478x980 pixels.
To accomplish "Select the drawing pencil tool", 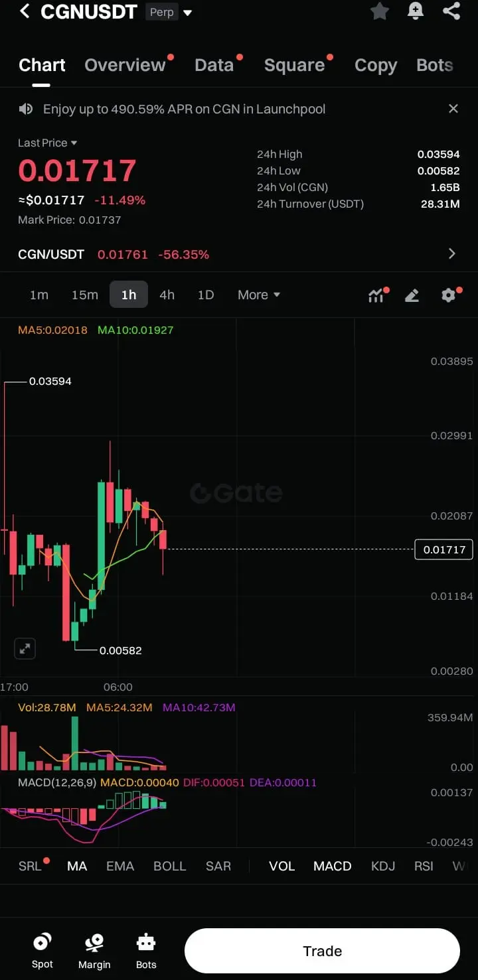I will [x=412, y=295].
